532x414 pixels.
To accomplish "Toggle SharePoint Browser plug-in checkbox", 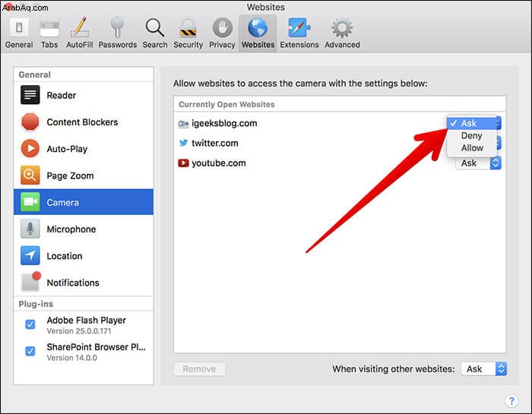I will coord(30,351).
